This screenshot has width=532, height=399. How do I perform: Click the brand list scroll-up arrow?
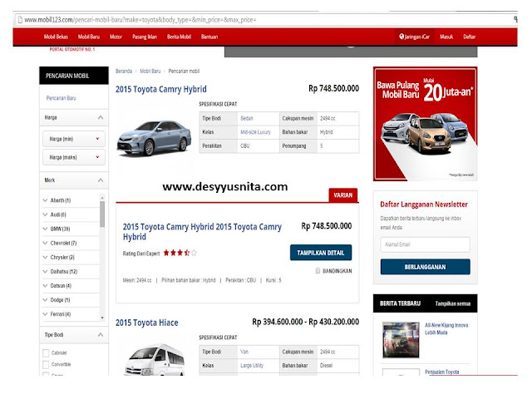click(102, 197)
